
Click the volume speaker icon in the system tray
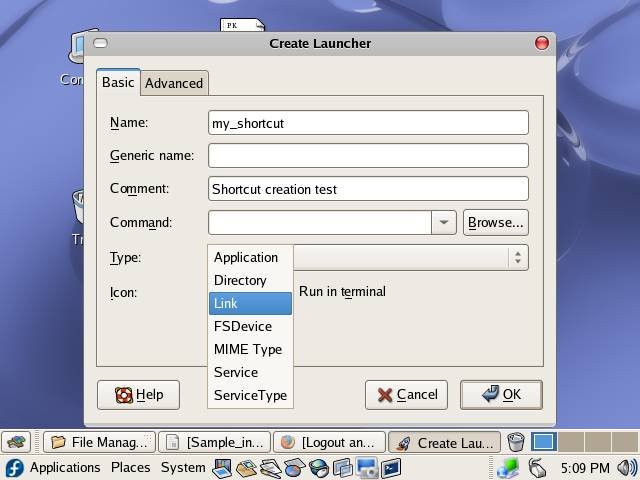[x=627, y=467]
